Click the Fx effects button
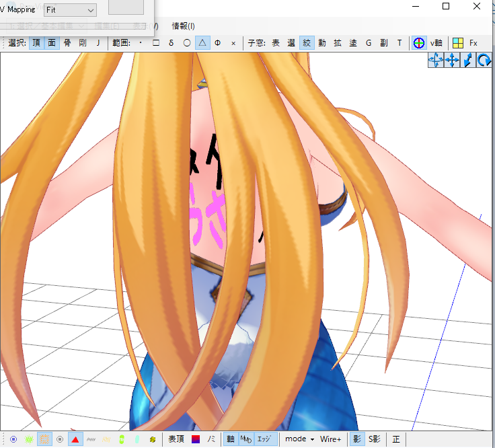Image resolution: width=495 pixels, height=448 pixels. tap(473, 43)
